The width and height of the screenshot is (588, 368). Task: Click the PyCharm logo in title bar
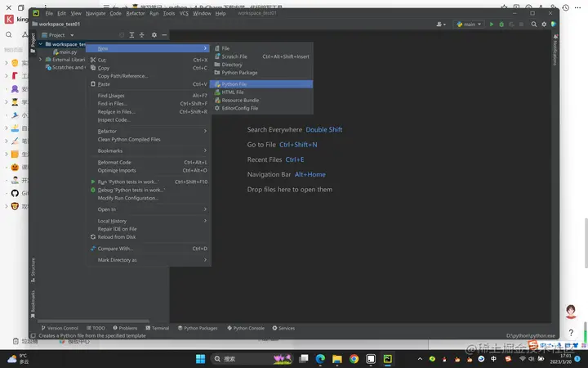click(36, 13)
